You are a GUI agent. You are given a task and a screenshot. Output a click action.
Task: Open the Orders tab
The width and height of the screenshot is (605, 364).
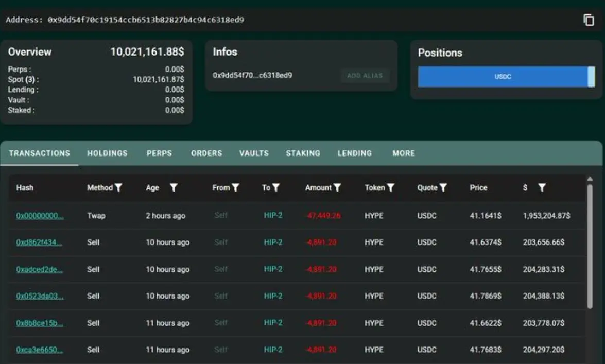[206, 153]
